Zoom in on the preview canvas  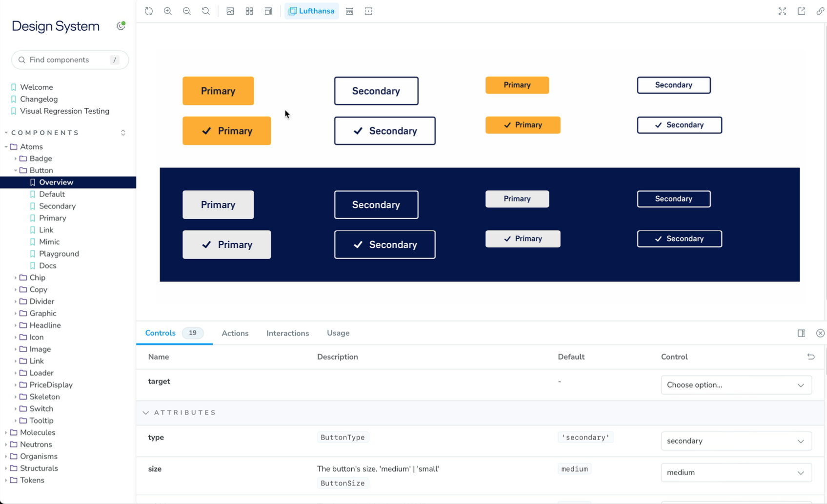(168, 11)
